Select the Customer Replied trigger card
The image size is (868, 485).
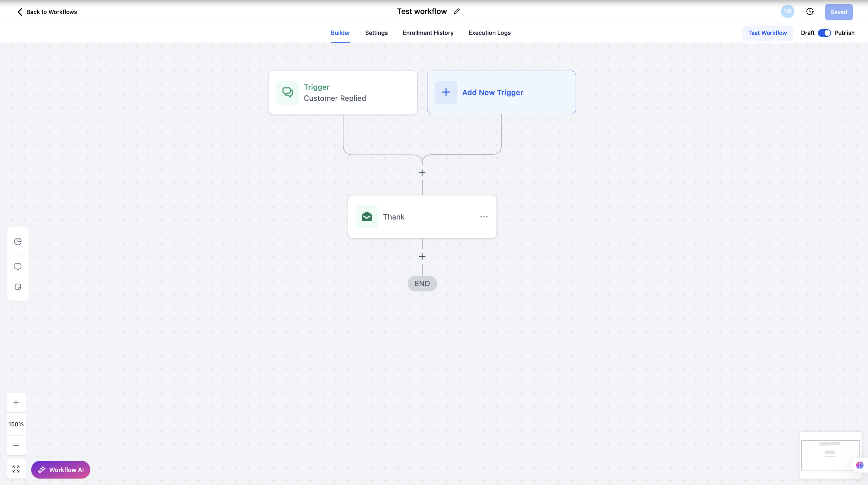[x=343, y=93]
